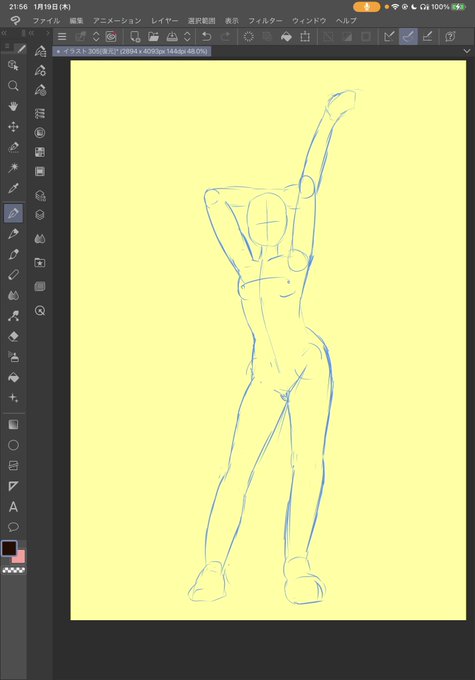
Task: Select the Gradient tool
Action: coord(13,425)
